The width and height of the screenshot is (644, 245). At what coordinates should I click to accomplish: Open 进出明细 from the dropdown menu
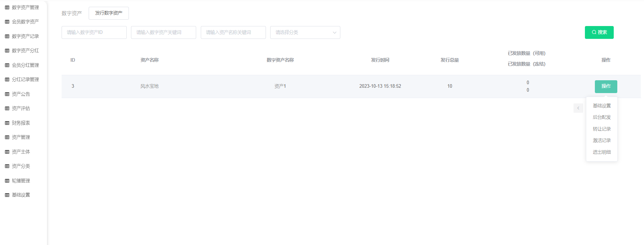(602, 152)
